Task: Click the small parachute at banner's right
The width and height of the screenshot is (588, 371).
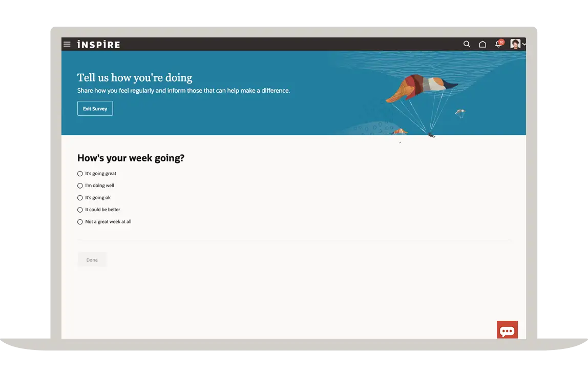Action: point(460,111)
